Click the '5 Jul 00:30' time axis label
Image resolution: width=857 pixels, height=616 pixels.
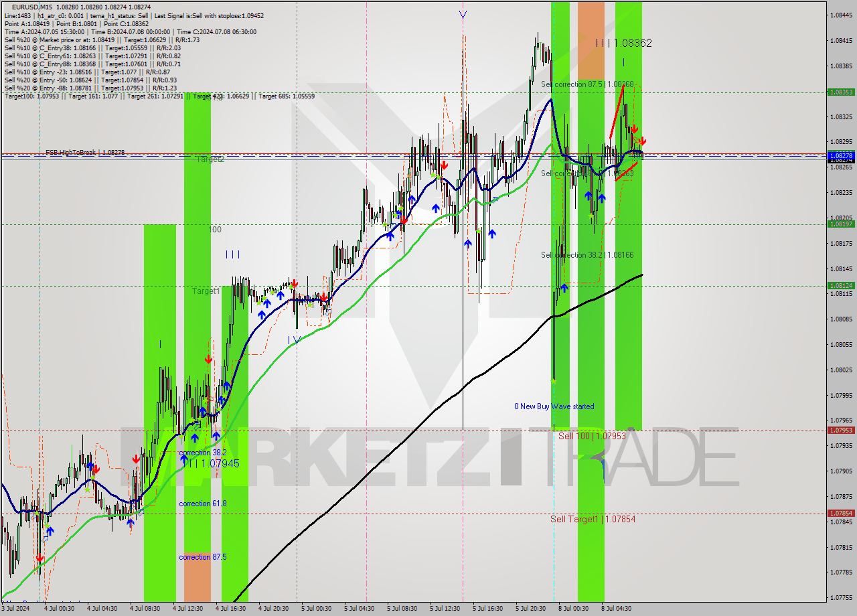coord(315,609)
